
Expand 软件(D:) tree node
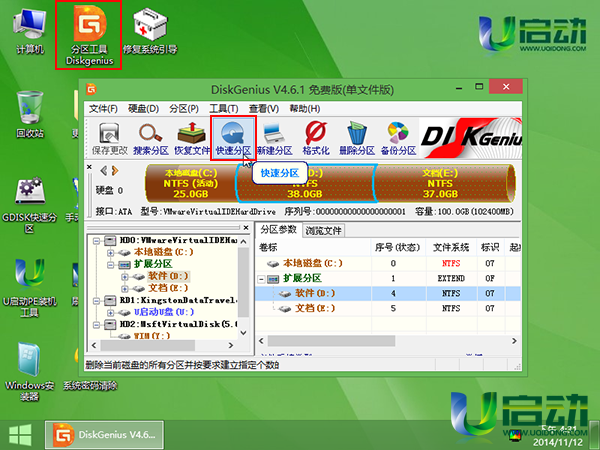[124, 277]
